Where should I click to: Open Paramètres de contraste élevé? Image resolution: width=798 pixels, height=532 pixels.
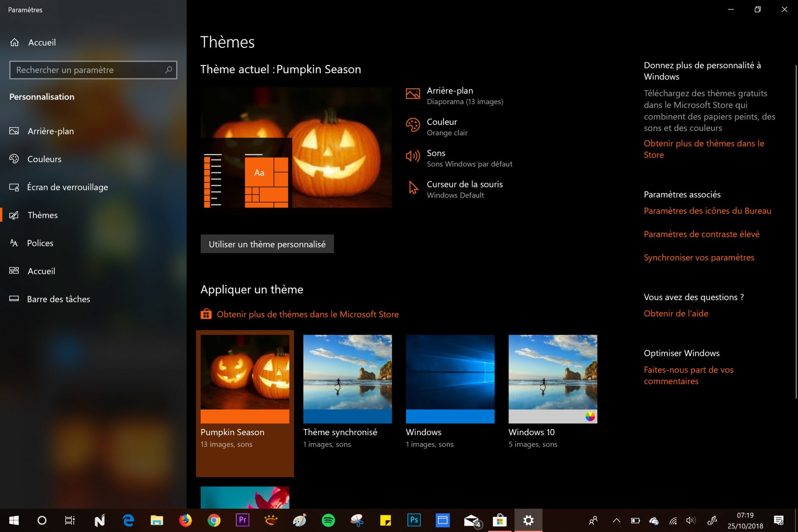701,234
